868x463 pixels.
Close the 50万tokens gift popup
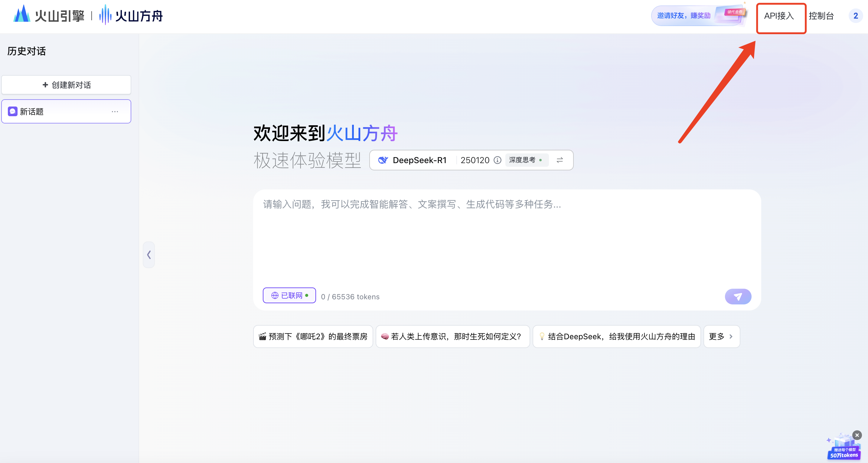(x=857, y=435)
